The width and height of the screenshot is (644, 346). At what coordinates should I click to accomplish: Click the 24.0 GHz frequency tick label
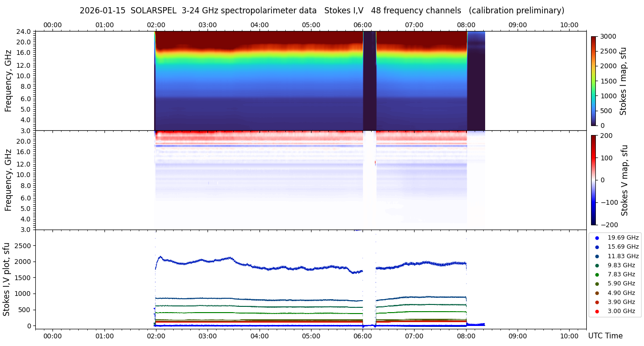pos(24,31)
